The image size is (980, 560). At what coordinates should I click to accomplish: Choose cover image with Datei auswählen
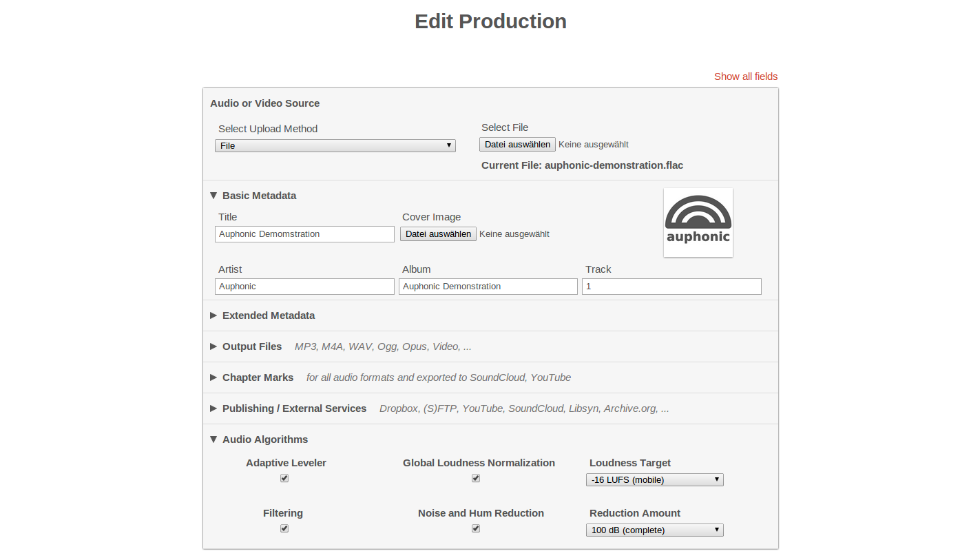pyautogui.click(x=438, y=234)
